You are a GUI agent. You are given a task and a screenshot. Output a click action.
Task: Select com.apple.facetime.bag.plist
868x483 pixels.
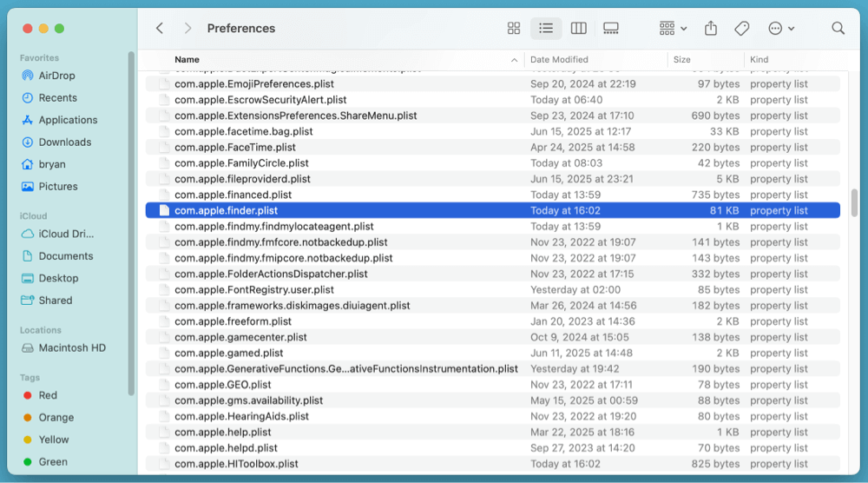pos(493,131)
